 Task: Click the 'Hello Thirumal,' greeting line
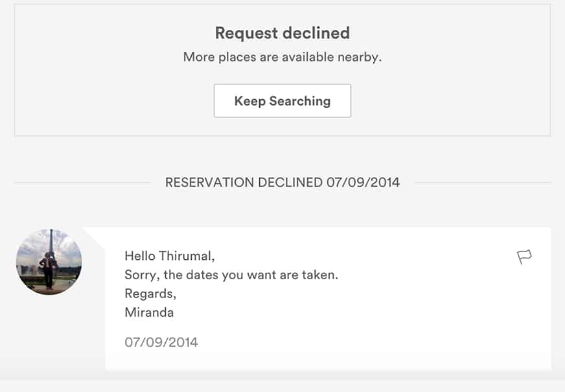pyautogui.click(x=169, y=256)
